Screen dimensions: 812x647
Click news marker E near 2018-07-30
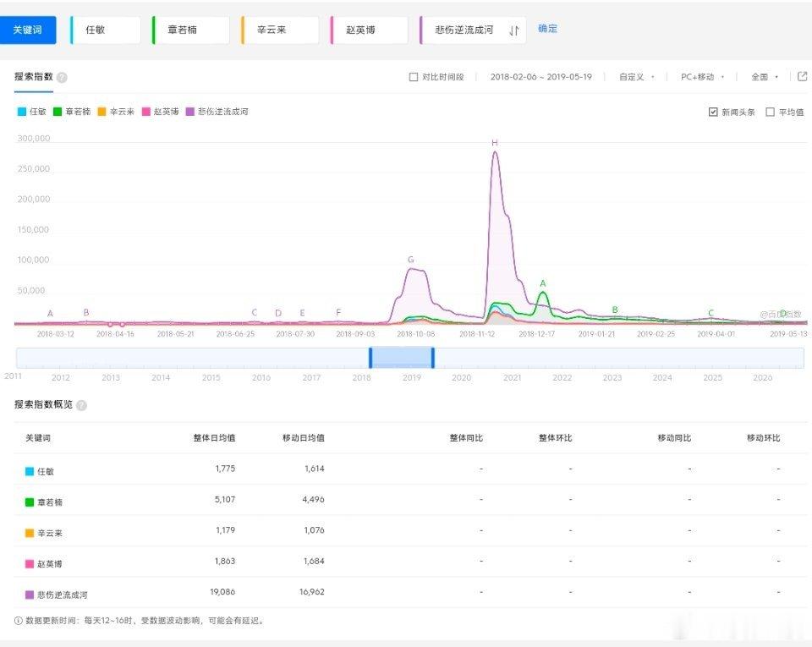(x=302, y=313)
